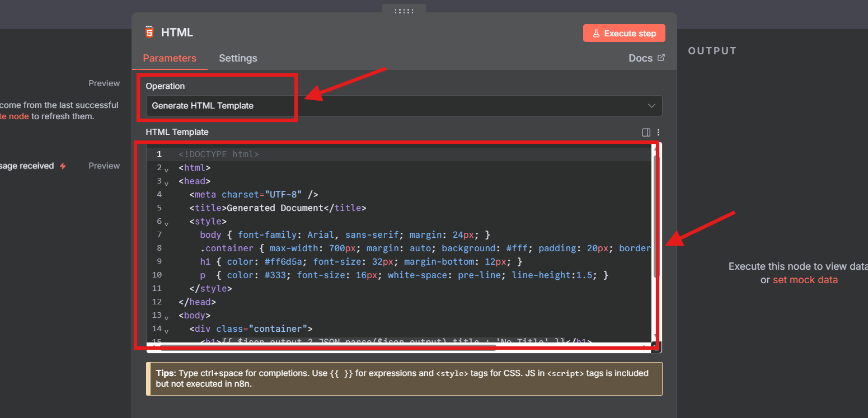Switch to the Settings tab
Image resolution: width=868 pixels, height=418 pixels.
click(x=238, y=58)
